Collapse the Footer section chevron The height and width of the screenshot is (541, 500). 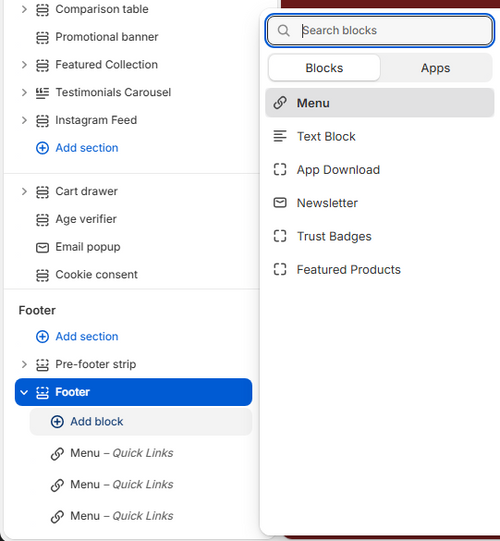(x=24, y=392)
